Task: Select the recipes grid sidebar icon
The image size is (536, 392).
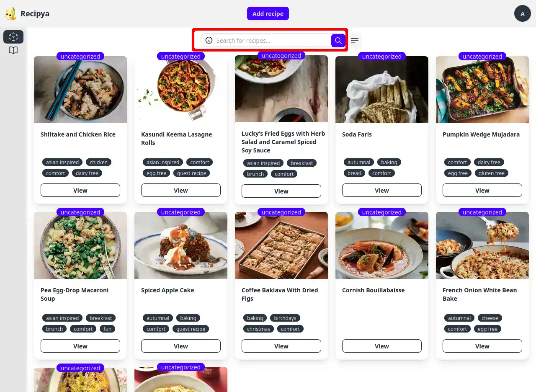Action: tap(13, 37)
